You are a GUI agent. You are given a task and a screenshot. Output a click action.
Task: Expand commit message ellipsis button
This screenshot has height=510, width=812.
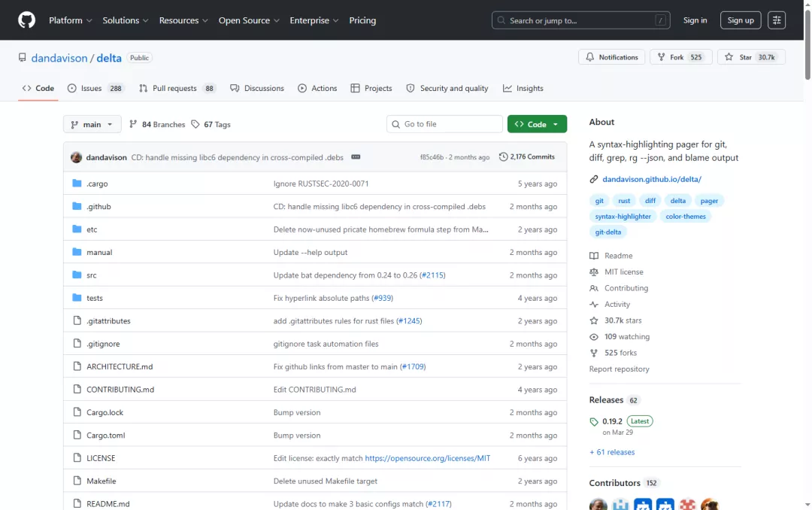tap(355, 157)
